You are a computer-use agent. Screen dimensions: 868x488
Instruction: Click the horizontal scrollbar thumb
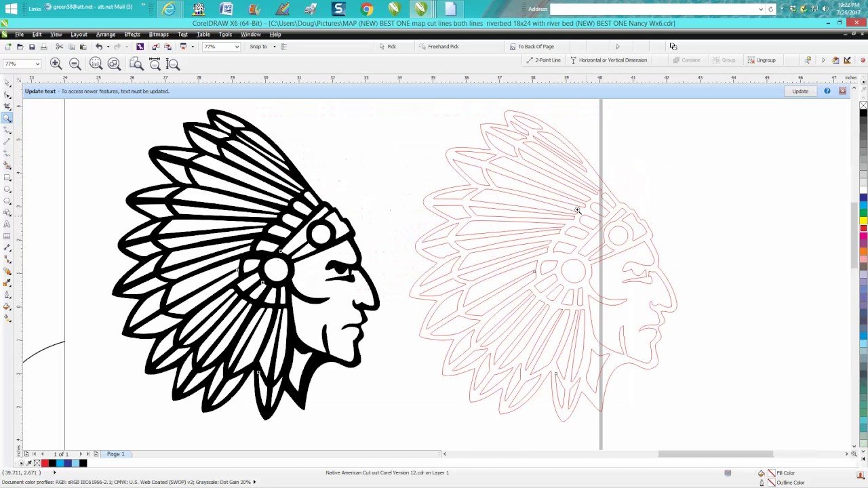coord(715,454)
